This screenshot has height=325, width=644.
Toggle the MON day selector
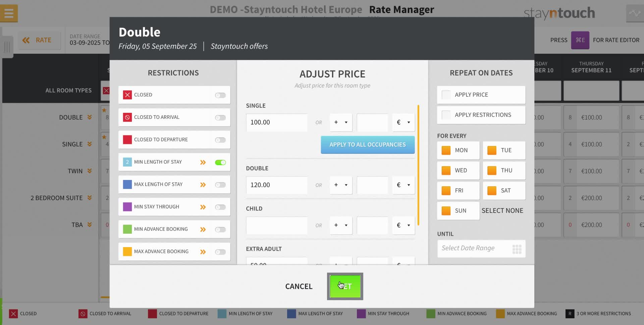coord(458,150)
